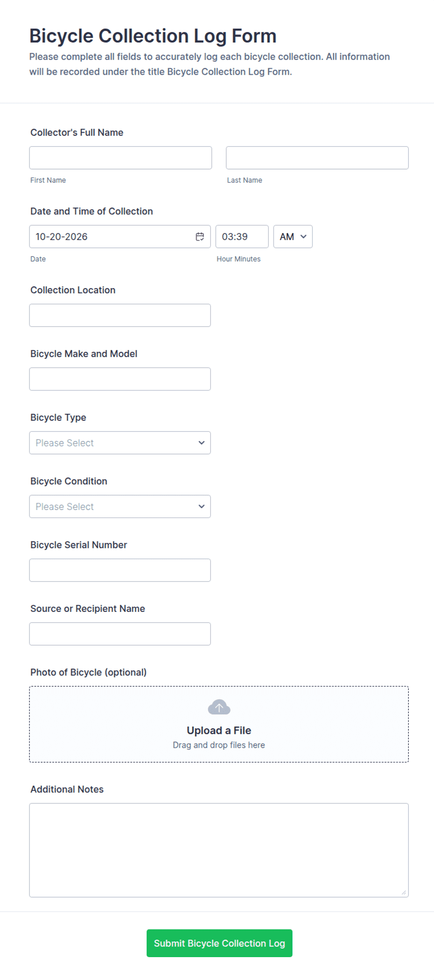Grab the Additional Notes resize handle
Viewport: 434px width, 980px height.
[x=404, y=892]
